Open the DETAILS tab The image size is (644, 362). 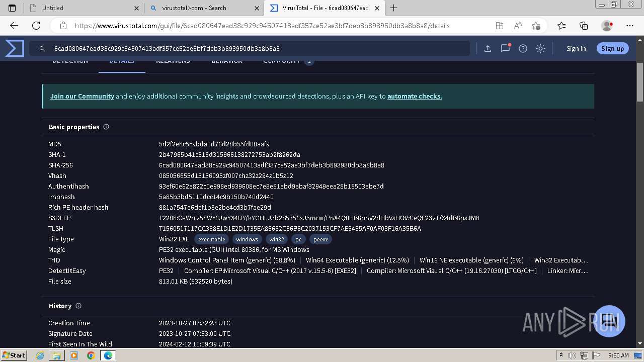click(122, 61)
